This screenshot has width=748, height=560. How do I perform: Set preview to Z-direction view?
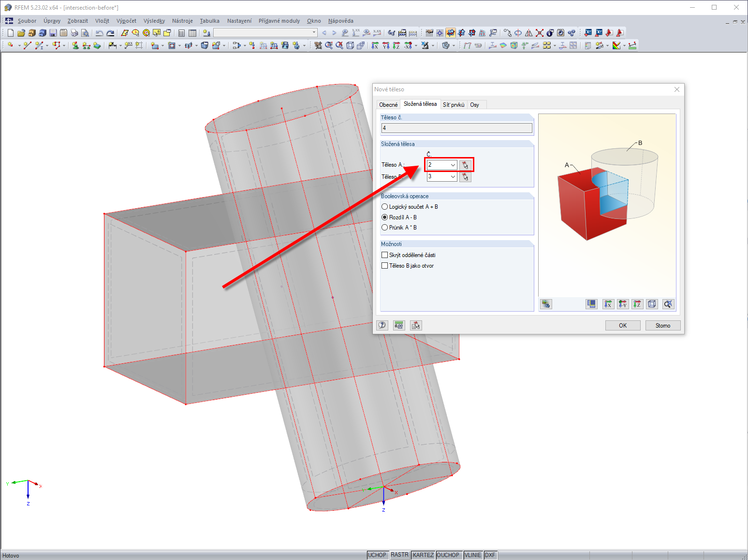pos(637,304)
